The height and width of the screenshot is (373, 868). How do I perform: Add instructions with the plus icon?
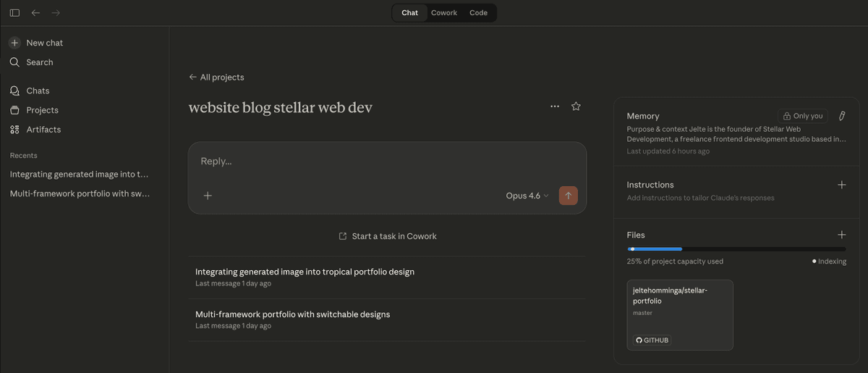coord(841,185)
